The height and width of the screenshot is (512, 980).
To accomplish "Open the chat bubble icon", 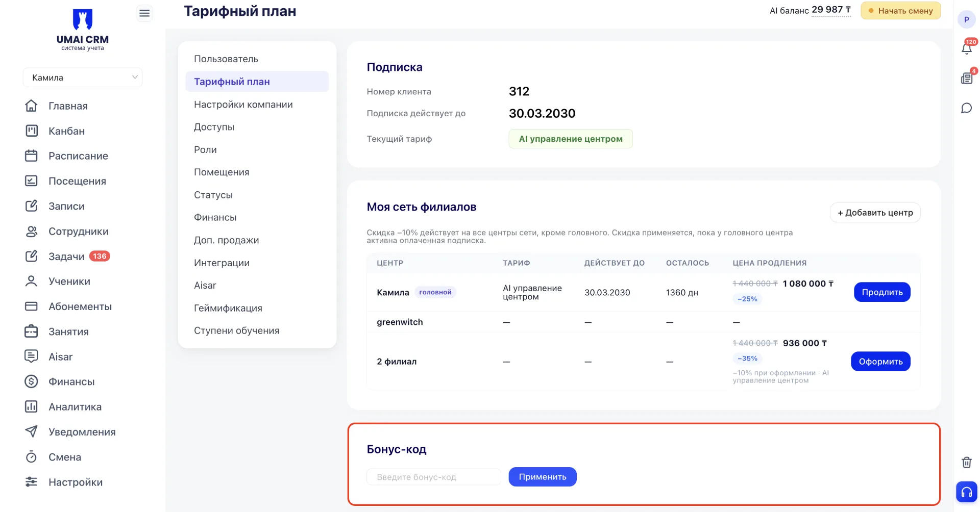I will (x=966, y=108).
